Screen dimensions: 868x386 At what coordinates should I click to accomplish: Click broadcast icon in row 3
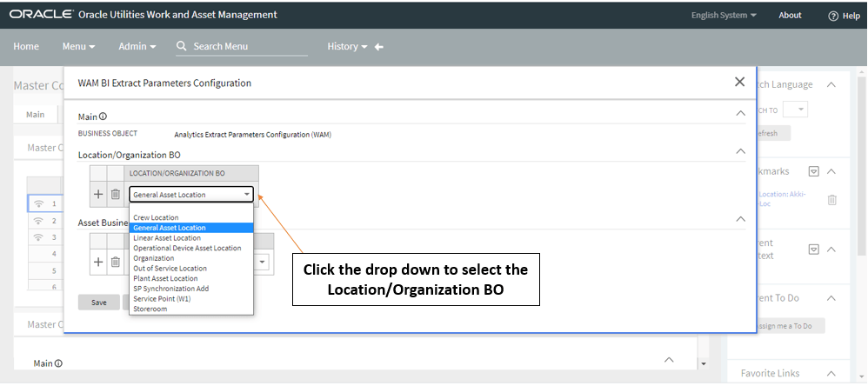coord(38,237)
